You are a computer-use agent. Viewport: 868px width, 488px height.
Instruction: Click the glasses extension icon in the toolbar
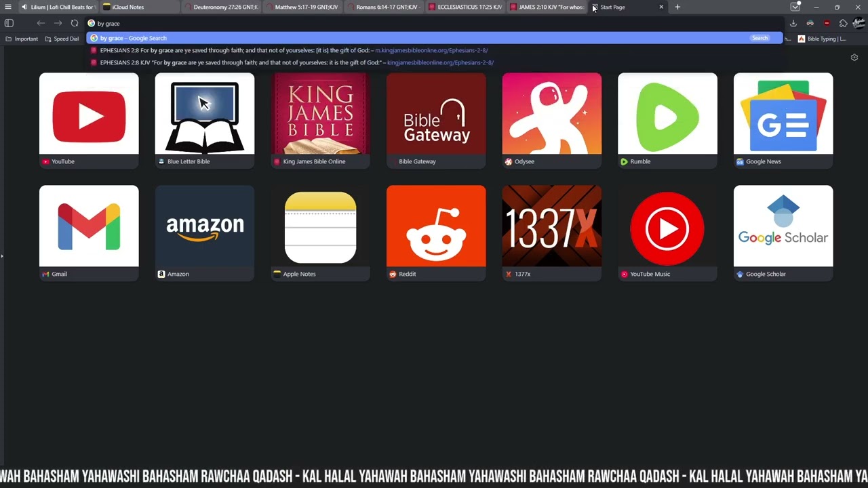pos(810,23)
